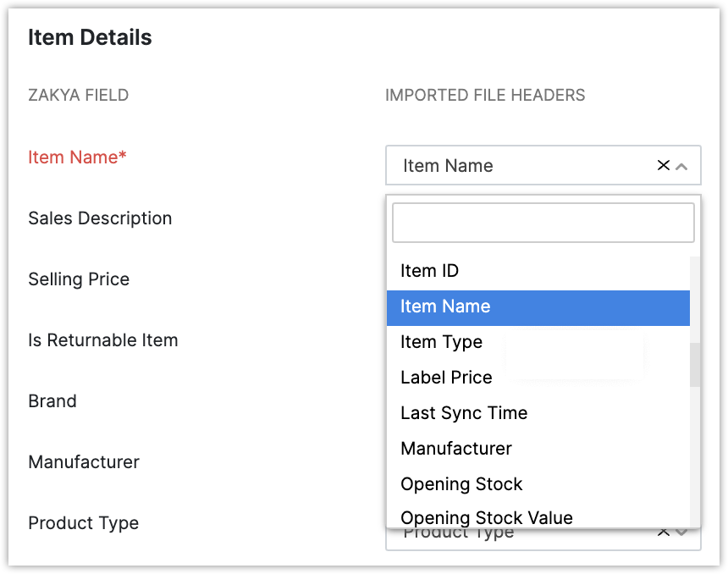Click the Selling Price field label

pyautogui.click(x=79, y=279)
